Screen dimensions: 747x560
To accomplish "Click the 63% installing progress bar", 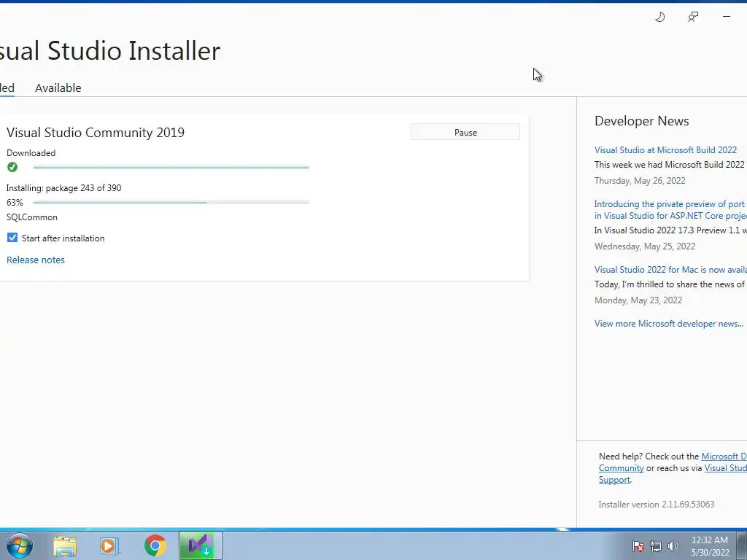I will point(171,203).
